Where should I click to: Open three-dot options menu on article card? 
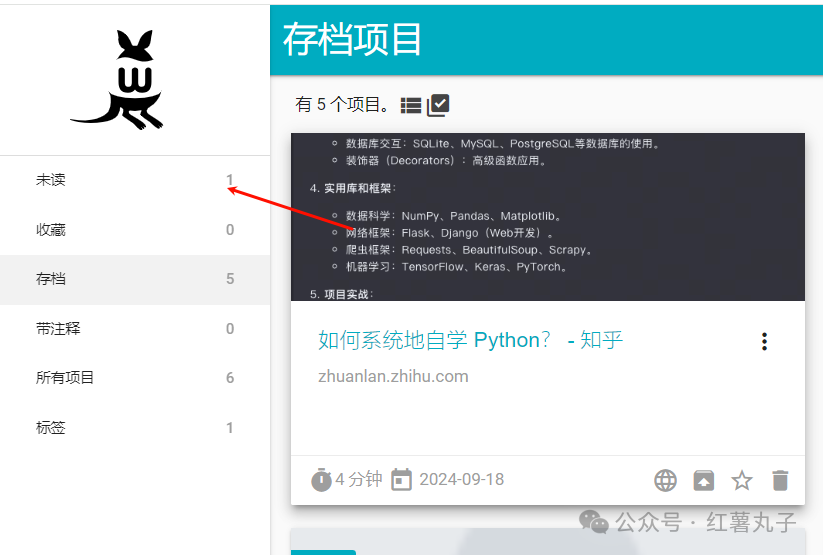click(x=764, y=342)
